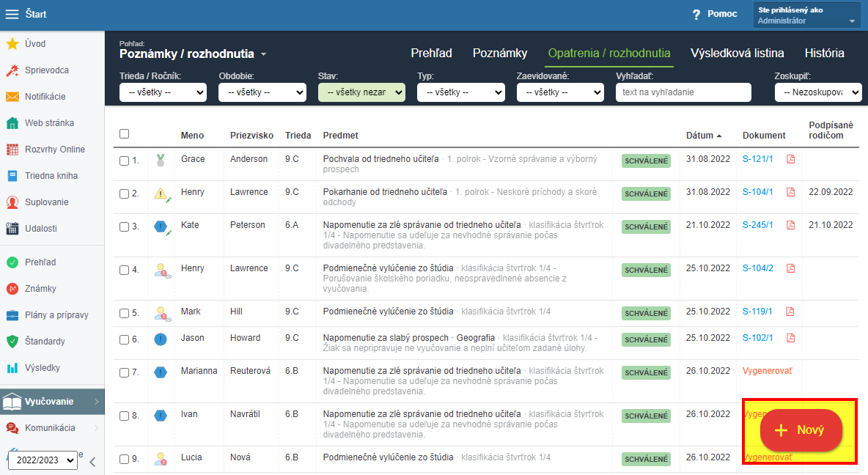This screenshot has height=475, width=868.
Task: Open the Pomoc help link
Action: point(722,15)
